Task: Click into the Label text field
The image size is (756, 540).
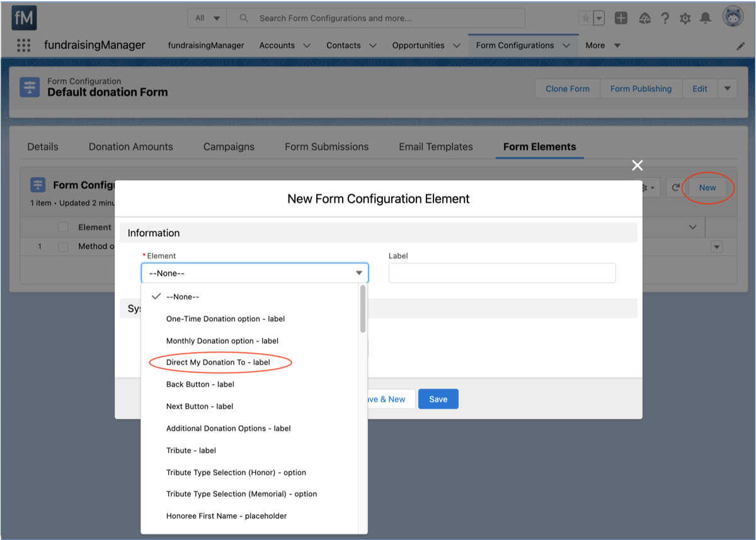Action: tap(502, 273)
